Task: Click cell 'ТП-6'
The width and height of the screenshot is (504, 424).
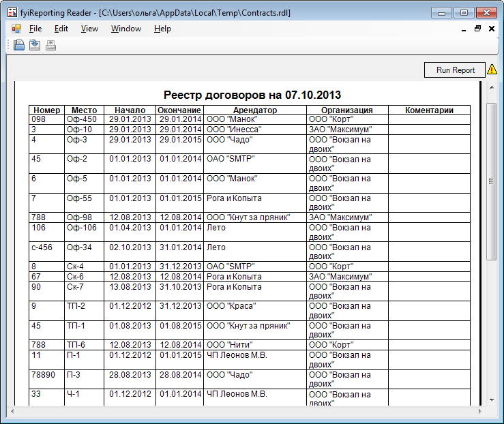Action: point(84,345)
